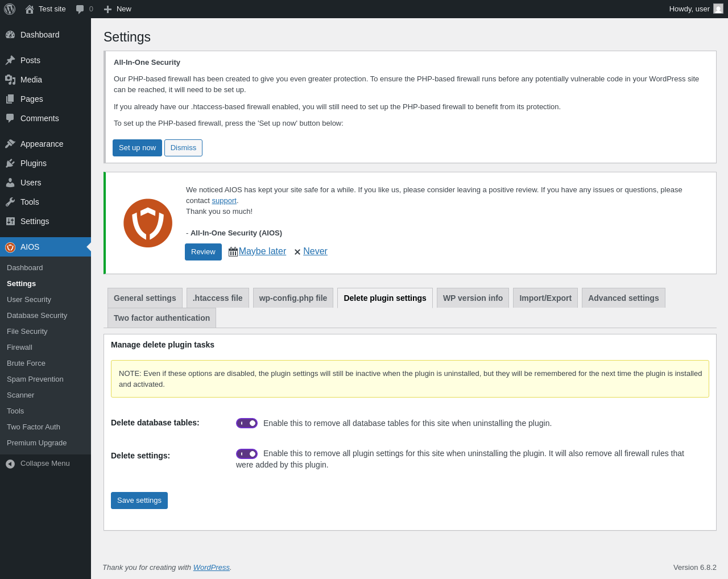
Task: Click the calendar icon beside Maybe later
Action: coord(233,251)
